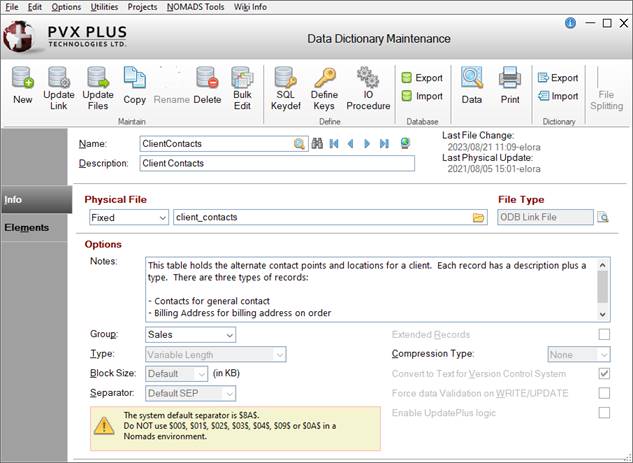Print the data dictionary definition

click(510, 86)
